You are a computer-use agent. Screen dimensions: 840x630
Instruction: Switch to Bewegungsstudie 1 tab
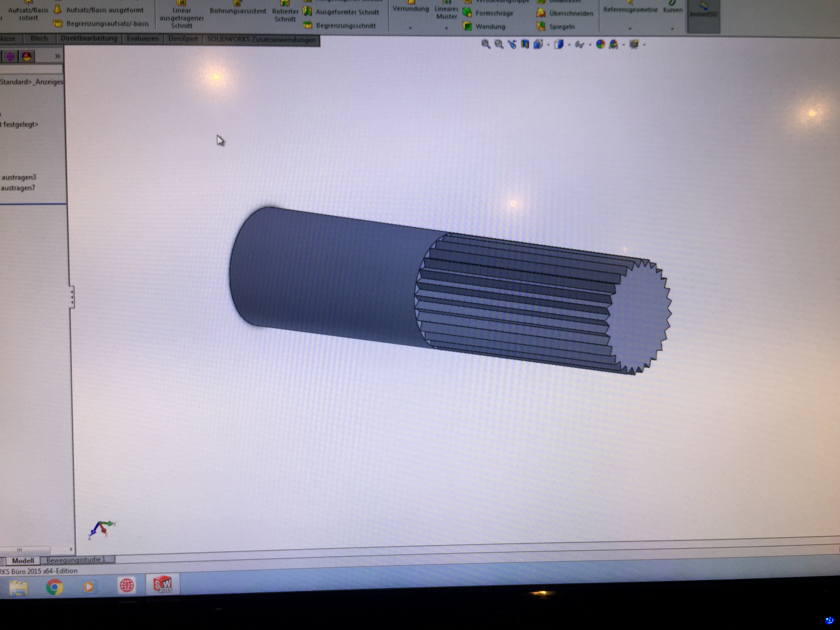pyautogui.click(x=77, y=559)
